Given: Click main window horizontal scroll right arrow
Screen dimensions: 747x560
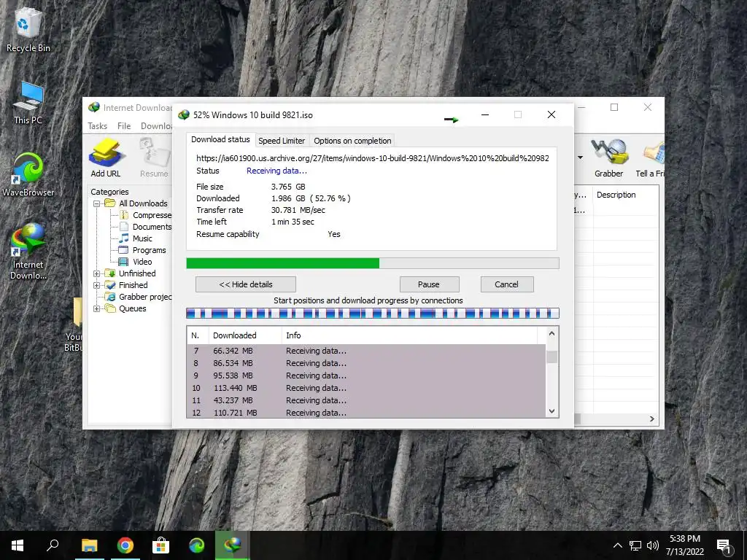Looking at the screenshot, I should point(651,419).
